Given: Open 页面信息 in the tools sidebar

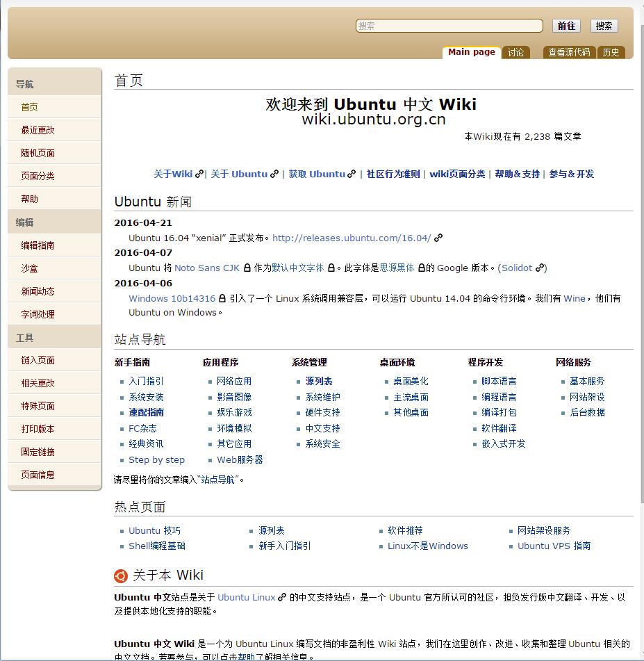Looking at the screenshot, I should coord(38,475).
